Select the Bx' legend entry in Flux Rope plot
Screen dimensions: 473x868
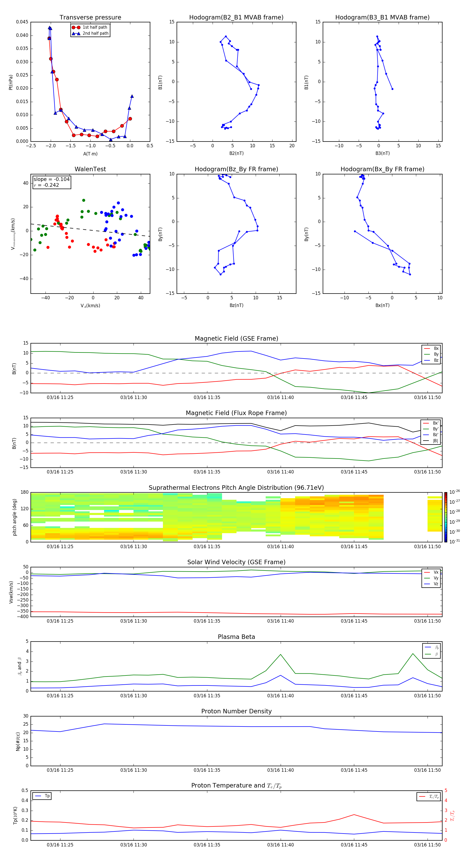pos(431,423)
